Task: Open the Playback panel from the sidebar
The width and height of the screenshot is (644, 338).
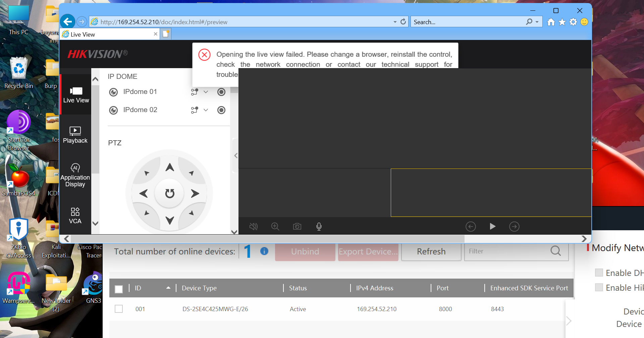Action: tap(75, 134)
